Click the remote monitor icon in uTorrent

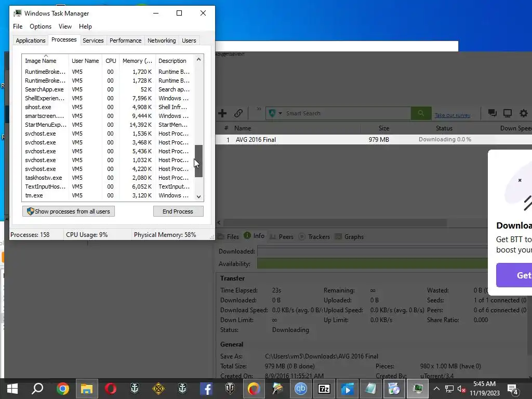point(508,113)
